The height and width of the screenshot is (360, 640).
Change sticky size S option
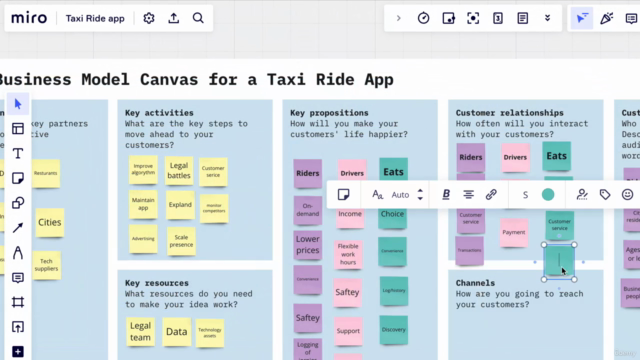click(525, 195)
